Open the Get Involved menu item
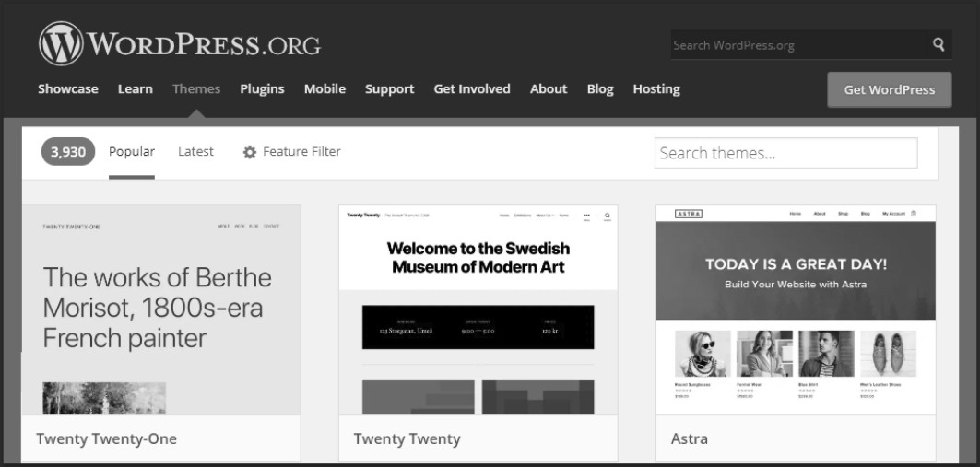Screen dimensions: 980x467 point(472,88)
